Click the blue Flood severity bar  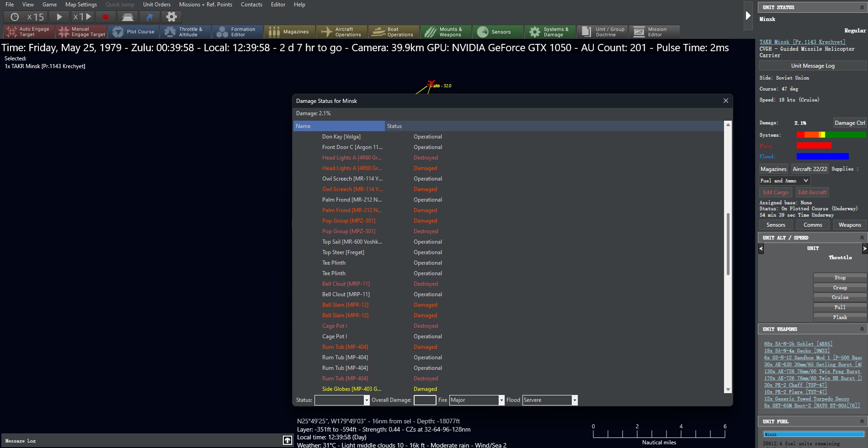click(x=822, y=156)
